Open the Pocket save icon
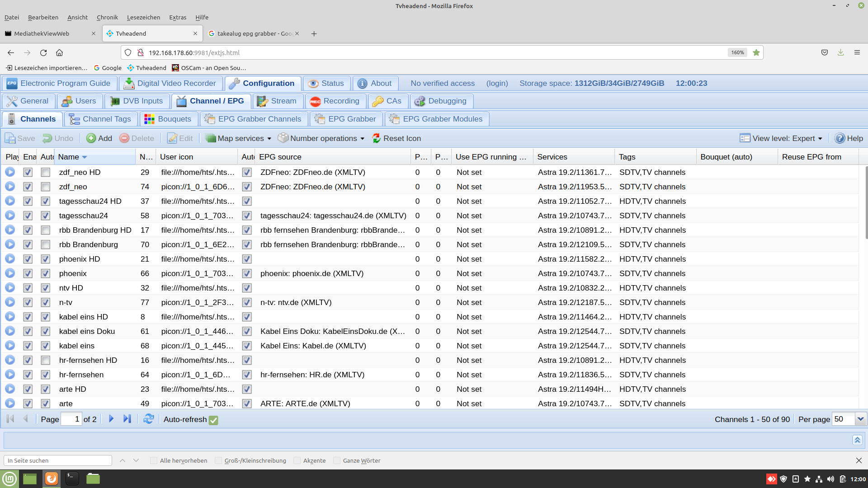The width and height of the screenshot is (868, 488). [x=825, y=52]
